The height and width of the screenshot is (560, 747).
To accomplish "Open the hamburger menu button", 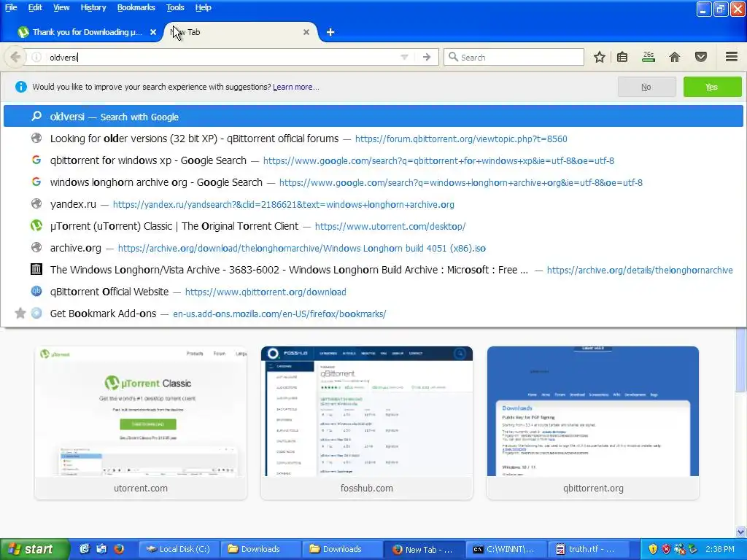I will (x=732, y=57).
